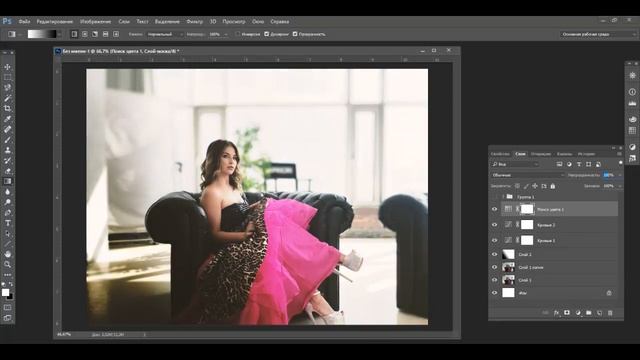This screenshot has height=360, width=640.
Task: Select the Hand tool
Action: 7,254
